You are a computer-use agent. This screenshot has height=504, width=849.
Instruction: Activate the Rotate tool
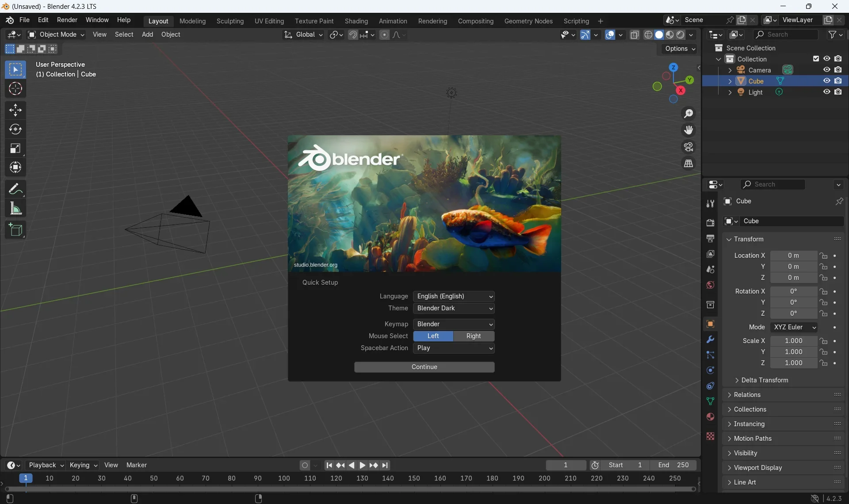click(15, 129)
